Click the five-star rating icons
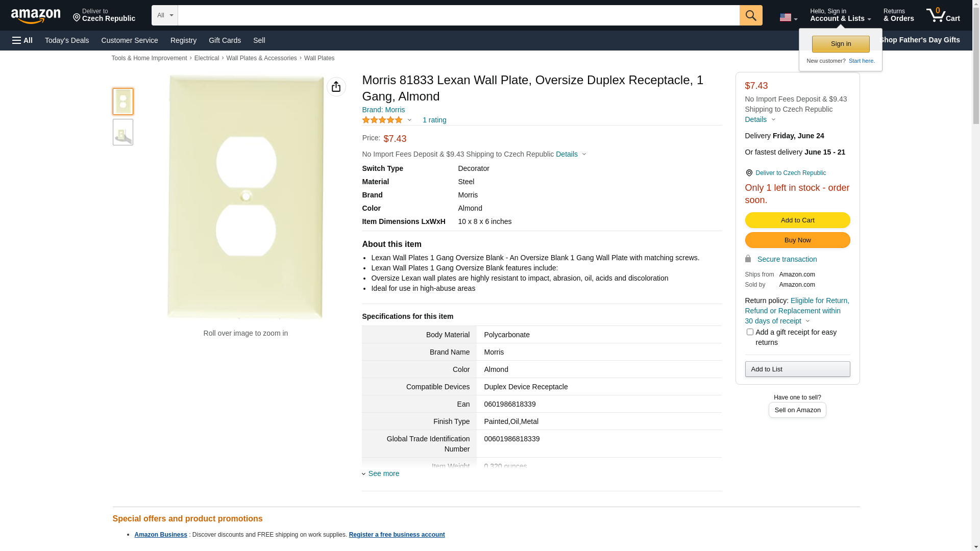 (x=382, y=120)
